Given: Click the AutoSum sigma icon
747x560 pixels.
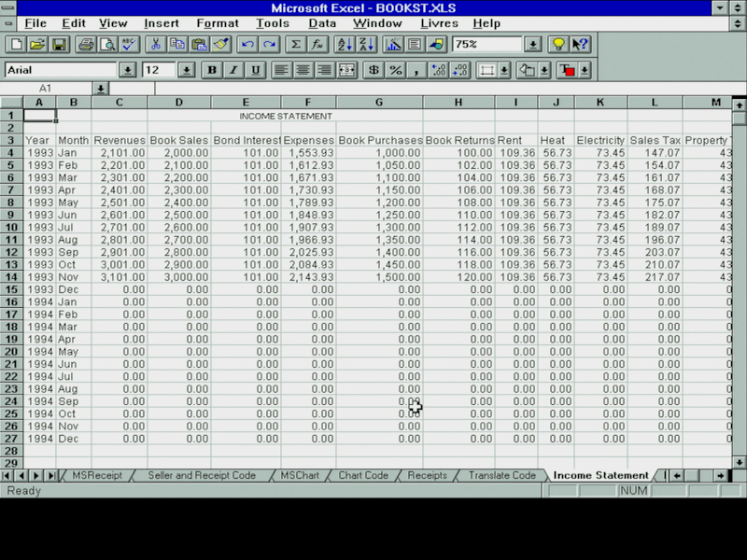Looking at the screenshot, I should point(296,44).
